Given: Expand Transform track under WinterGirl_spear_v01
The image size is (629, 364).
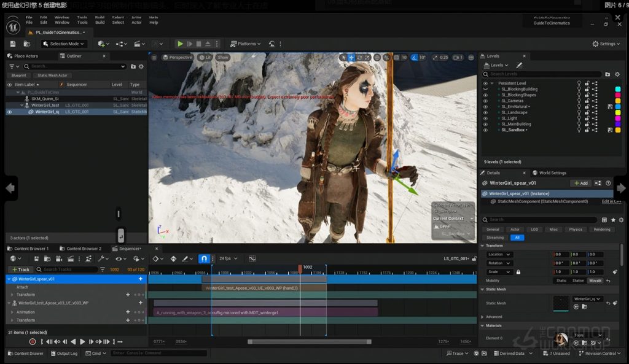Looking at the screenshot, I should click(12, 295).
